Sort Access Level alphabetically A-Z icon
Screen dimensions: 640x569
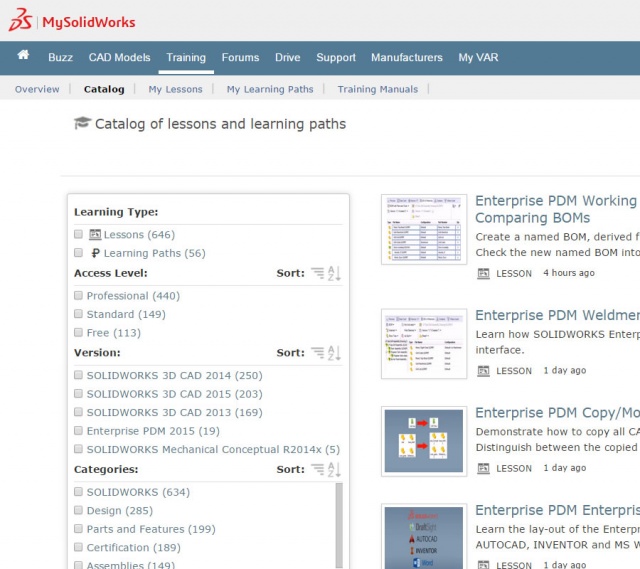pos(334,273)
